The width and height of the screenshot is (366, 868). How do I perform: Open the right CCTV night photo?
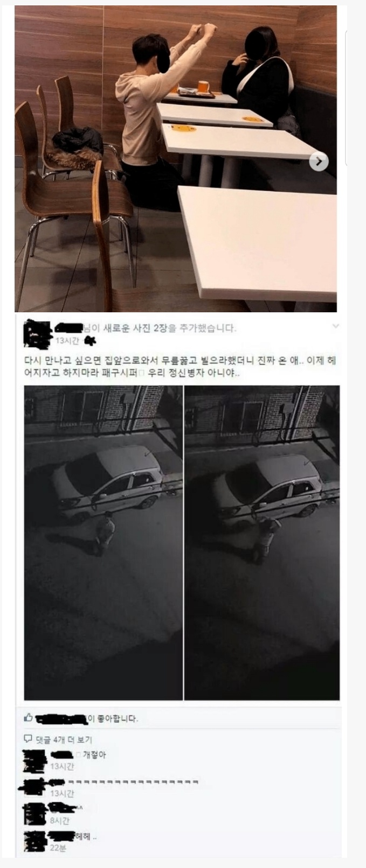tap(263, 543)
